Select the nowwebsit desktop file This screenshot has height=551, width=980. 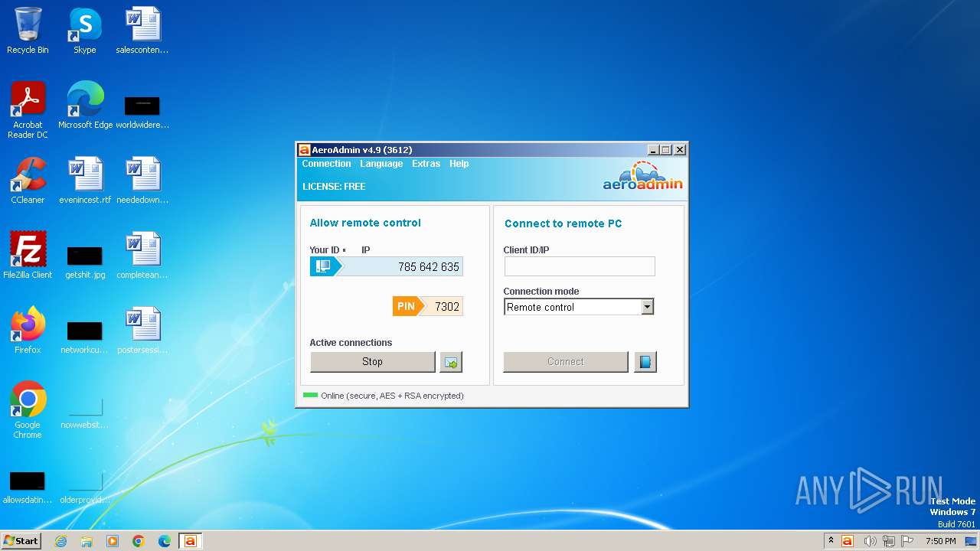(85, 413)
